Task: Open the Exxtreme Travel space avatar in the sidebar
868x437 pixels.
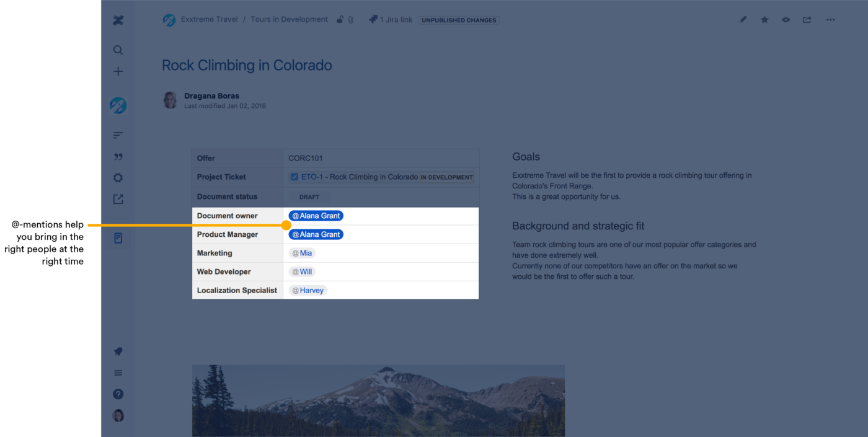Action: [x=118, y=105]
